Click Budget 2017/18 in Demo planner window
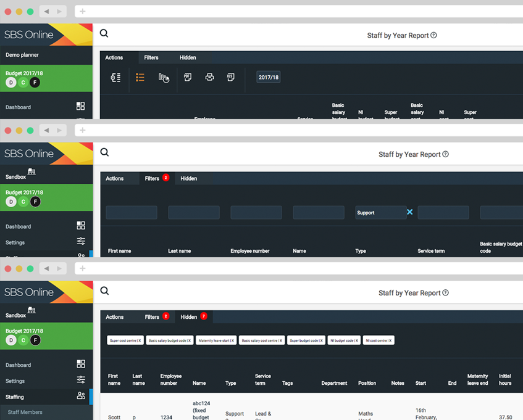 tap(24, 73)
